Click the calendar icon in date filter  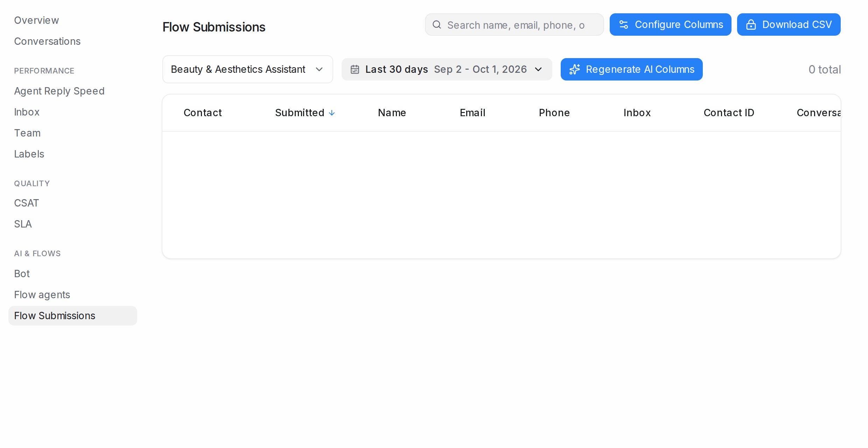355,69
